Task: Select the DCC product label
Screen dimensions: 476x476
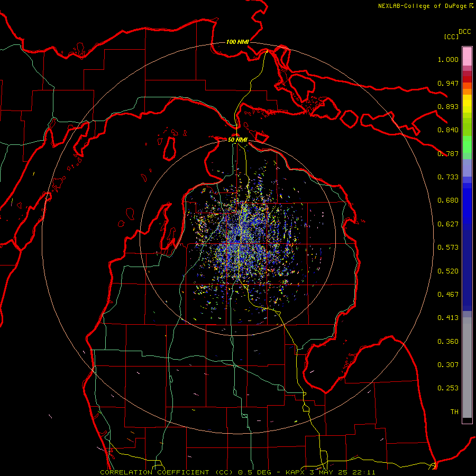Action: click(x=464, y=32)
